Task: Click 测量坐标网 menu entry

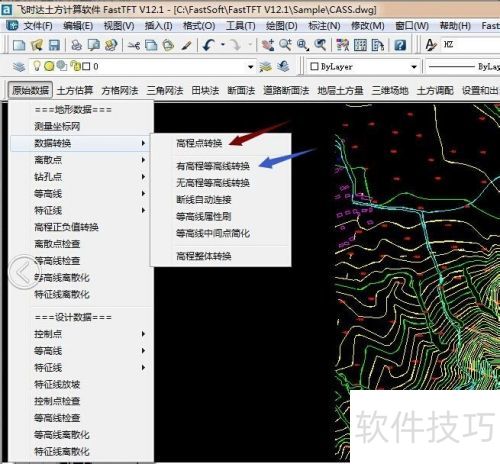Action: tap(57, 126)
